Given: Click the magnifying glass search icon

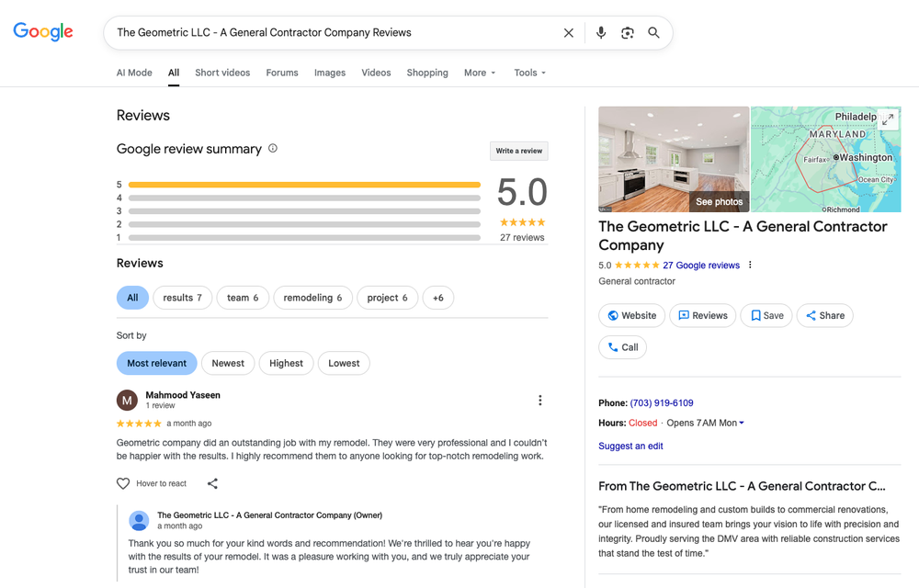Looking at the screenshot, I should coord(653,33).
